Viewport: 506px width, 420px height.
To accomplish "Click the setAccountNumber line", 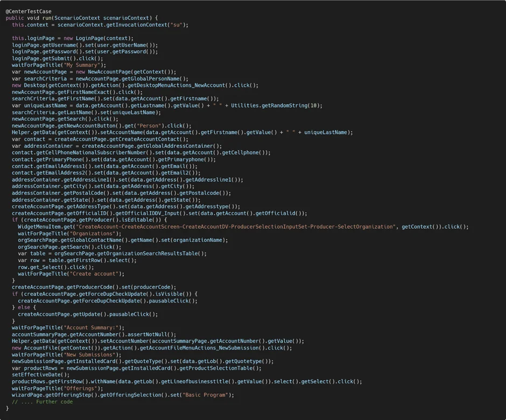I will point(158,341).
